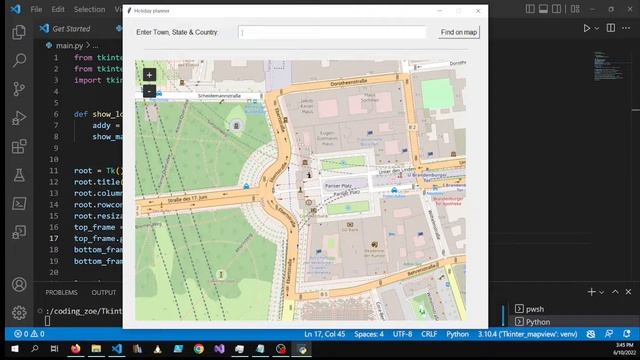Focus the Town, State & Country entry field
This screenshot has width=640, height=360.
332,32
